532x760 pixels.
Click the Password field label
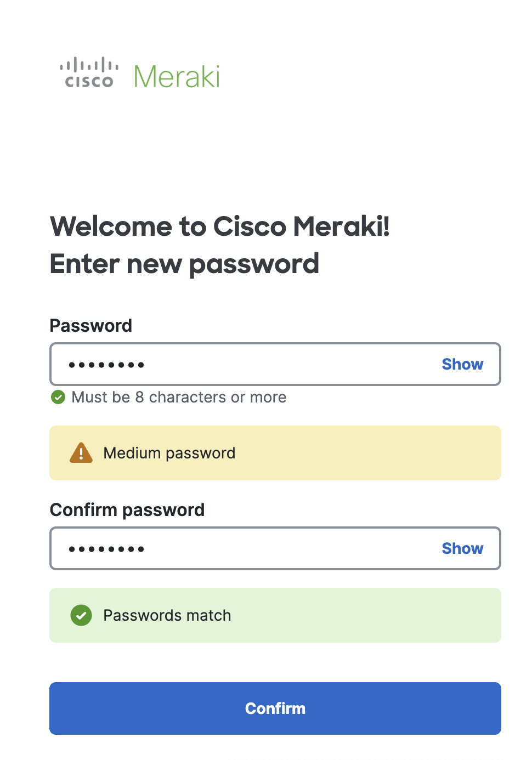[91, 326]
